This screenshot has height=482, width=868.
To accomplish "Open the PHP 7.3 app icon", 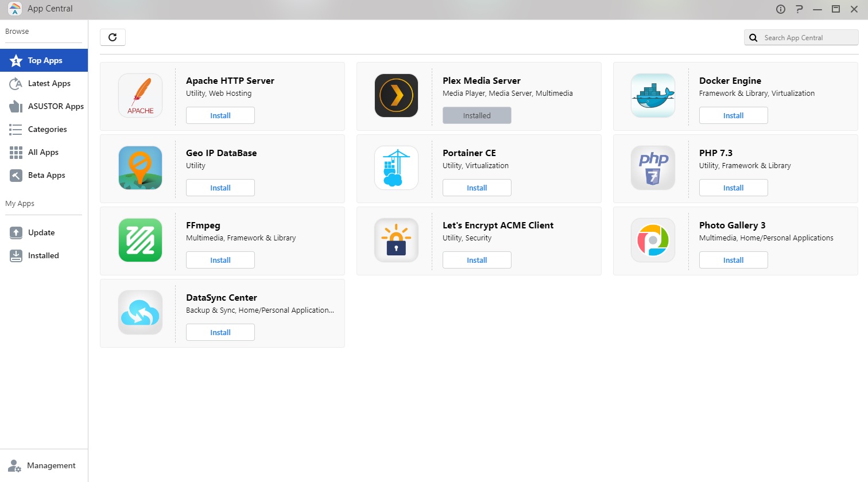I will tap(653, 168).
